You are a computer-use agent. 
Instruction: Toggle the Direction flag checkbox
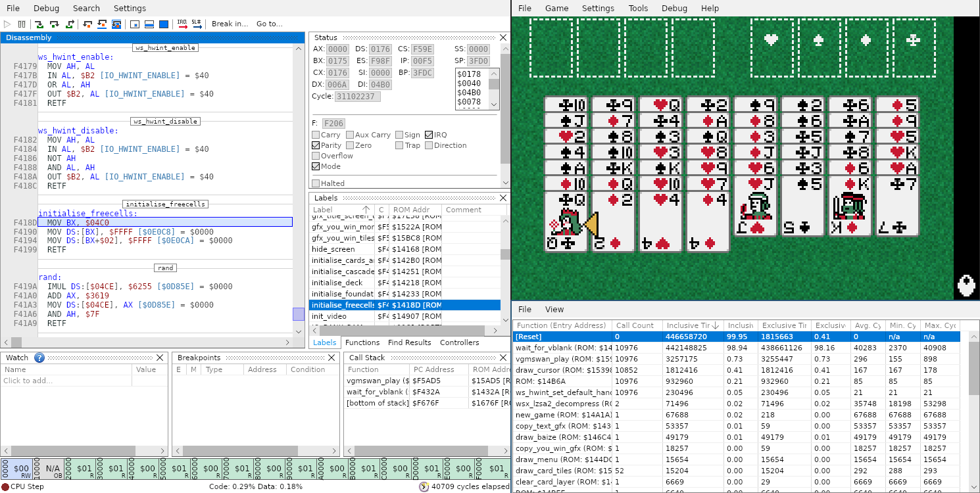(x=429, y=145)
